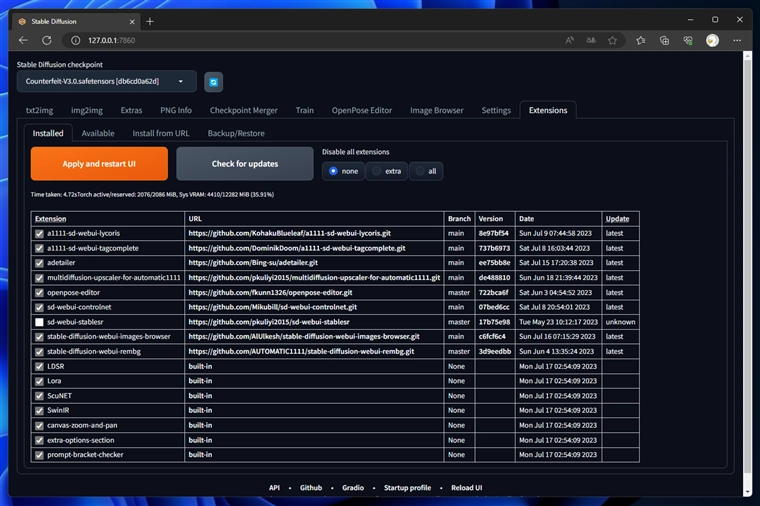760x506 pixels.
Task: Uncheck the LDSR built-in extension
Action: 39,367
